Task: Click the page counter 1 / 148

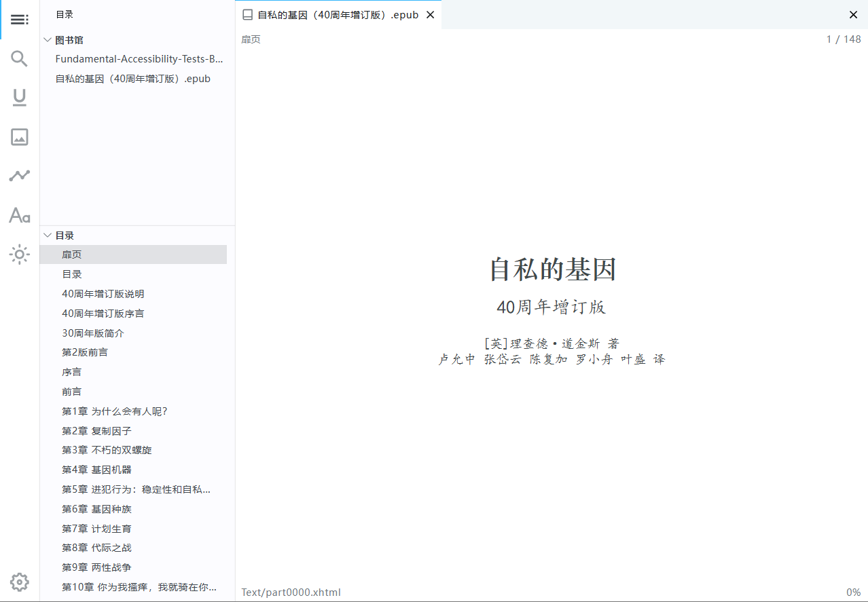Action: tap(844, 39)
